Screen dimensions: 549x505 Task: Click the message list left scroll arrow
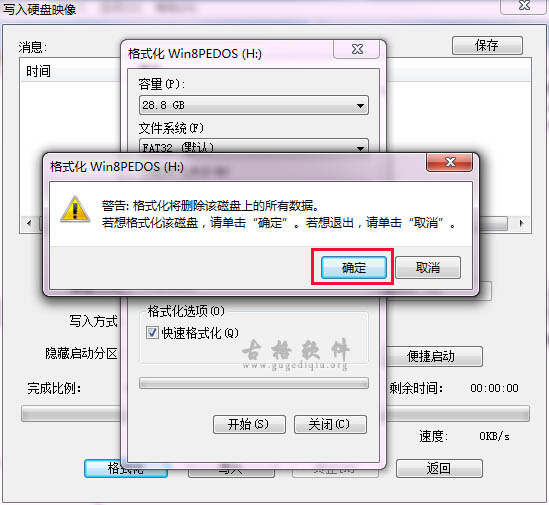tap(29, 223)
